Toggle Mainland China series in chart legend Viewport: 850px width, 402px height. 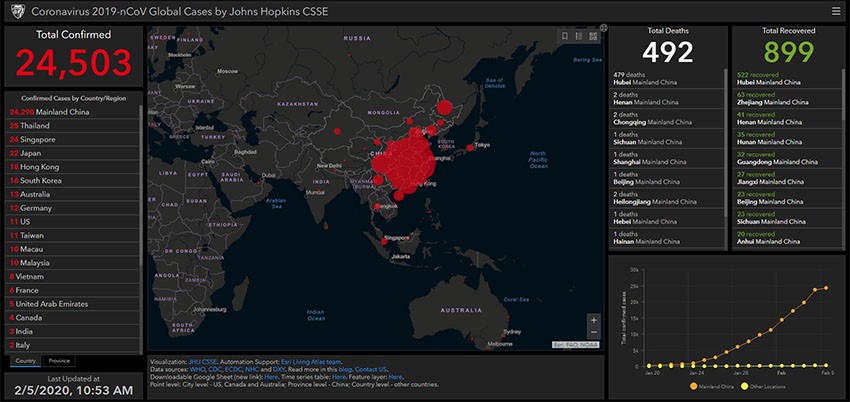[711, 386]
